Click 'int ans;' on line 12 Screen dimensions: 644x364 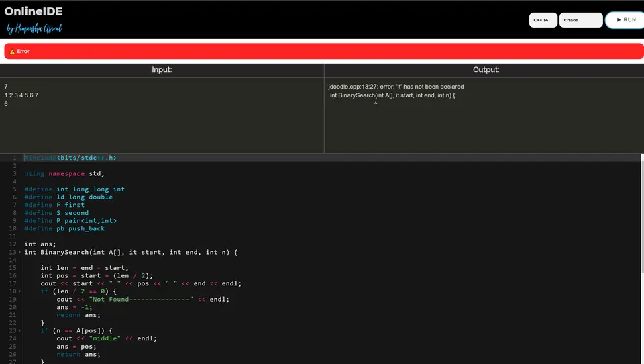coord(40,244)
